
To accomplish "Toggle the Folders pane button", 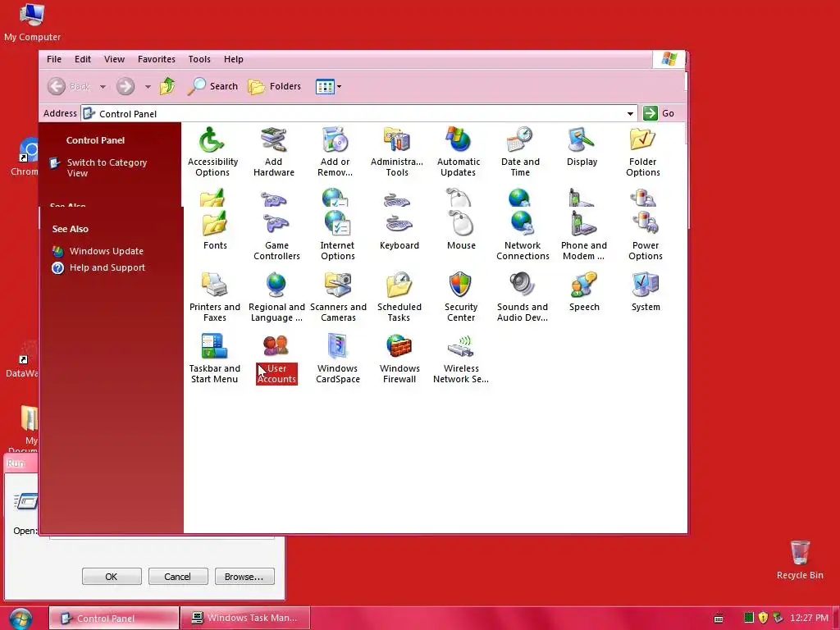I will pos(274,86).
